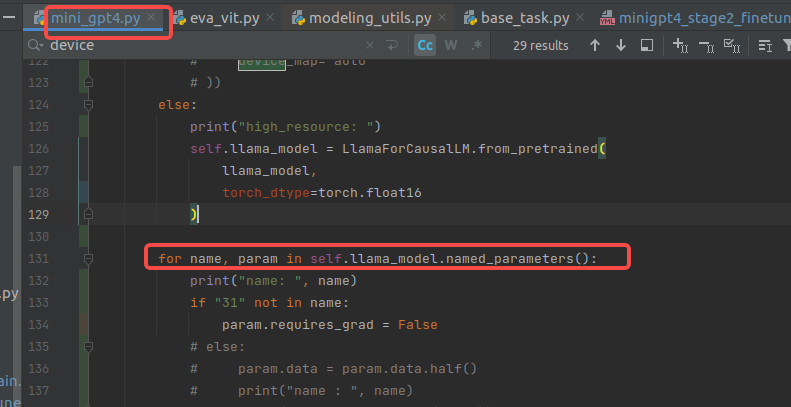This screenshot has height=407, width=791.
Task: Click param.requires_grad = False line
Action: coord(329,324)
